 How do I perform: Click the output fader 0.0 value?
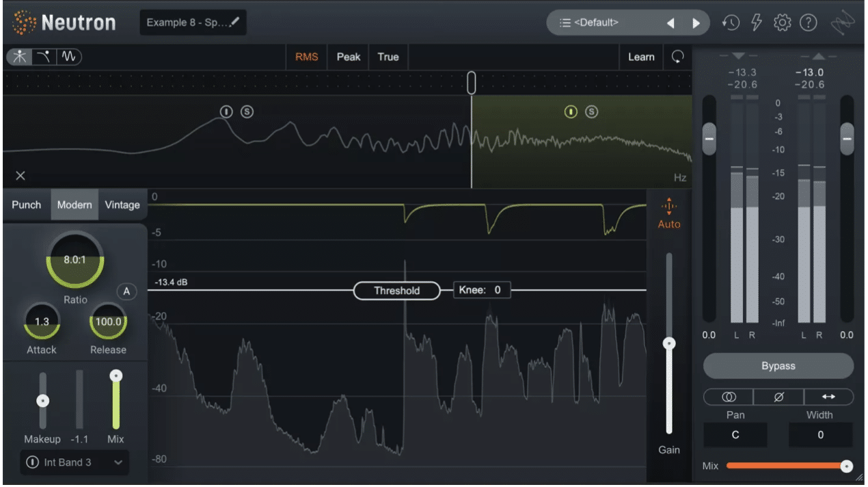[x=847, y=335]
